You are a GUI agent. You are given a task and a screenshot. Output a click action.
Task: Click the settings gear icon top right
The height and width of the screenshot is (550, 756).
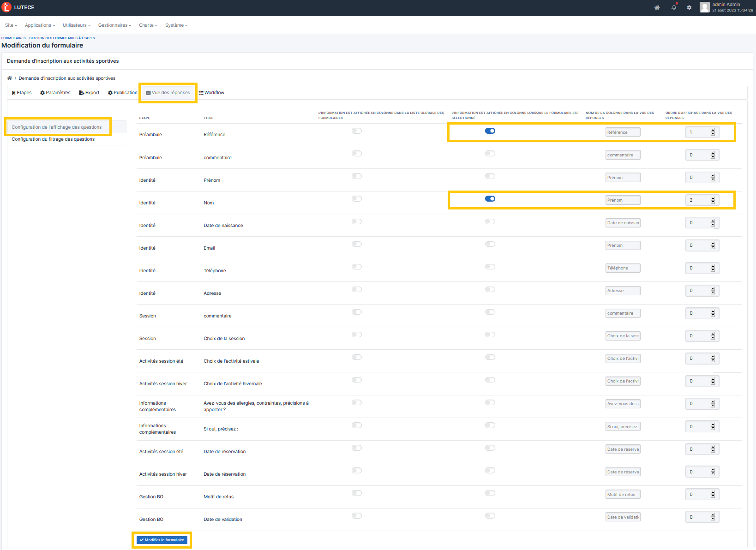tap(689, 7)
